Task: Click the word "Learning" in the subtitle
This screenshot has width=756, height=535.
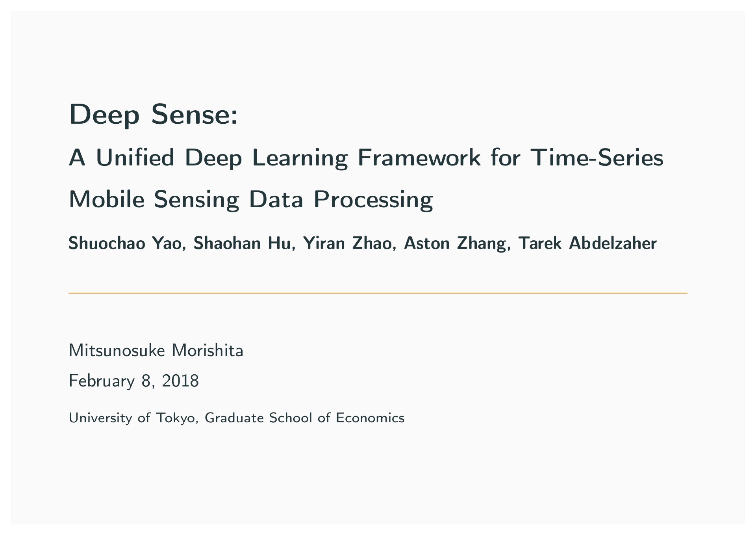Action: click(300, 158)
